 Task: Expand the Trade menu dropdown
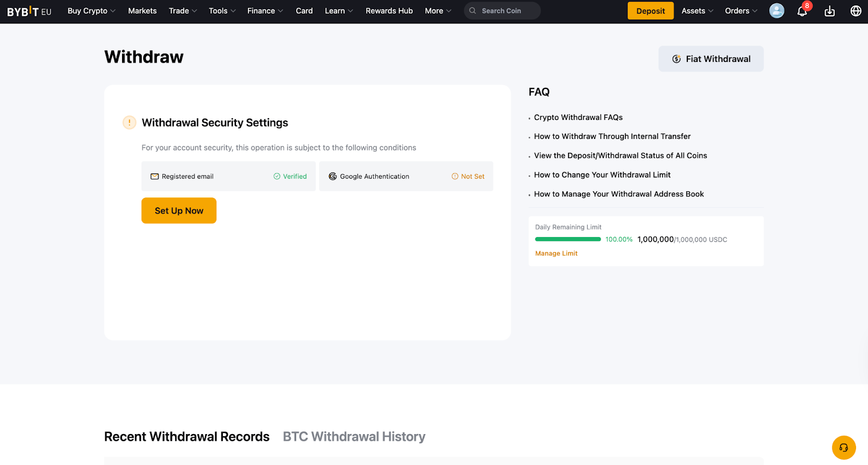183,11
